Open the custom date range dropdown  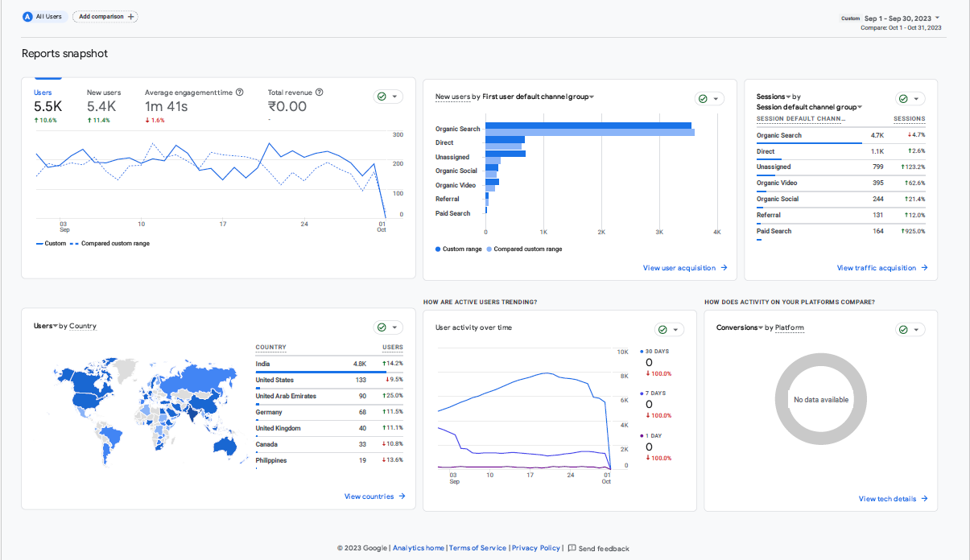pos(938,18)
